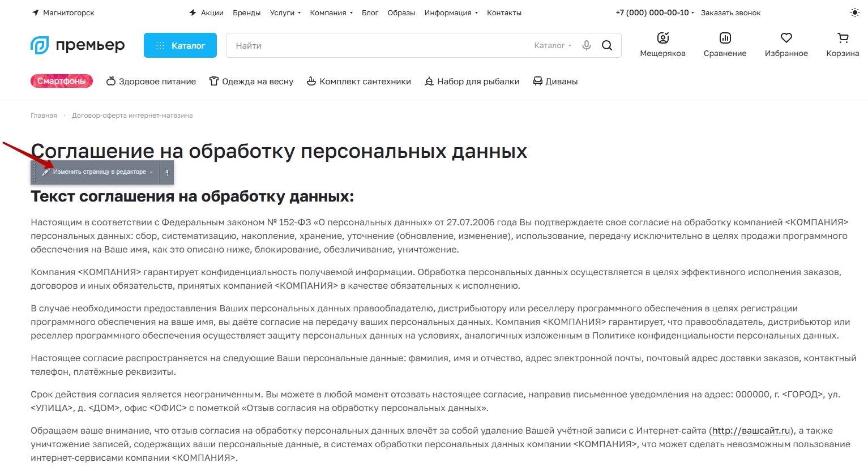Open the Комплект сантехники link
This screenshot has height=471, width=868.
[x=365, y=82]
